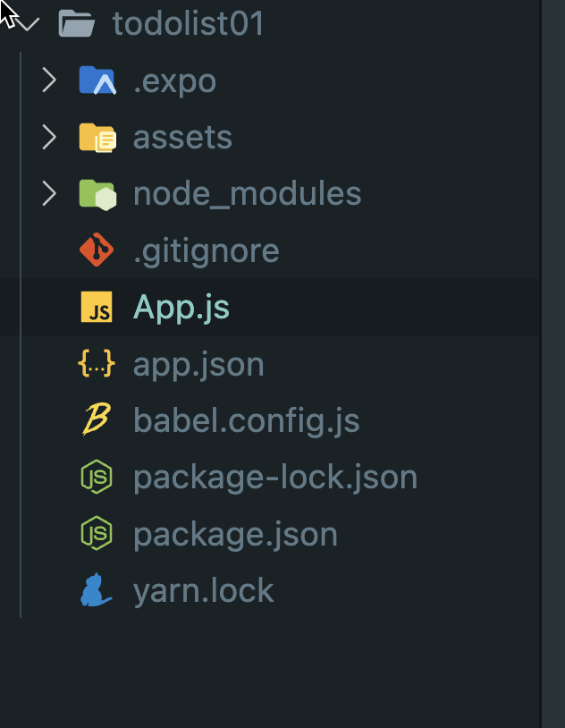Expand the assets folder chevron

coord(49,137)
